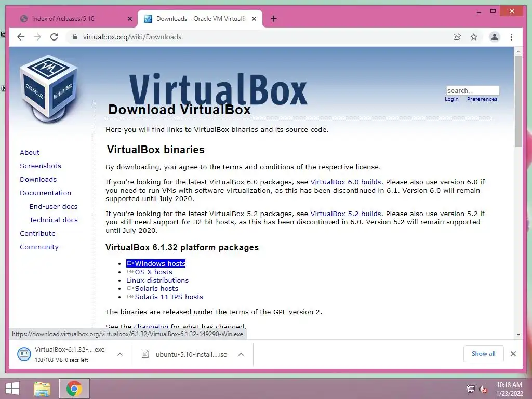Open the changelog link
Viewport: 532px width, 399px height.
151,327
